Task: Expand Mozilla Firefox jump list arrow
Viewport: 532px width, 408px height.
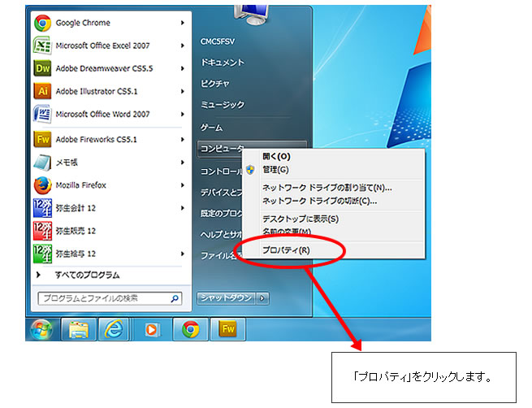Action: coord(183,185)
